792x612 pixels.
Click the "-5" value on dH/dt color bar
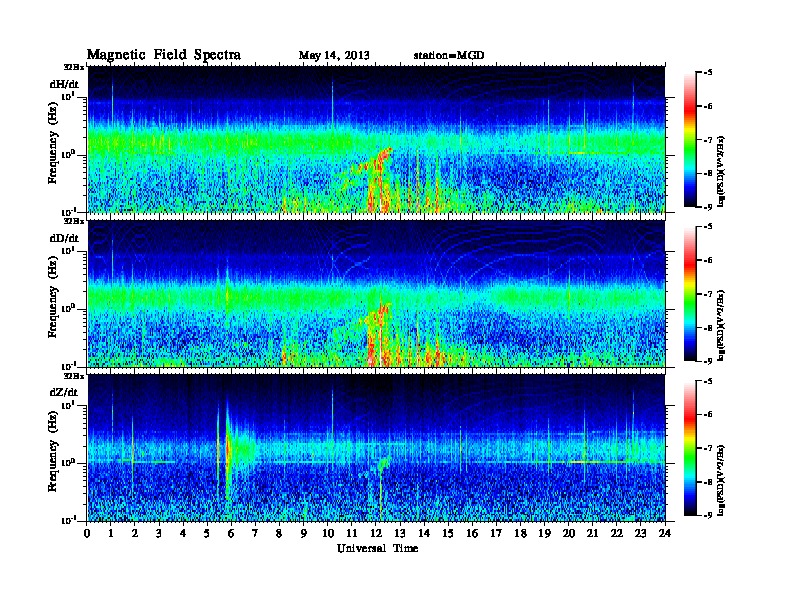click(708, 73)
